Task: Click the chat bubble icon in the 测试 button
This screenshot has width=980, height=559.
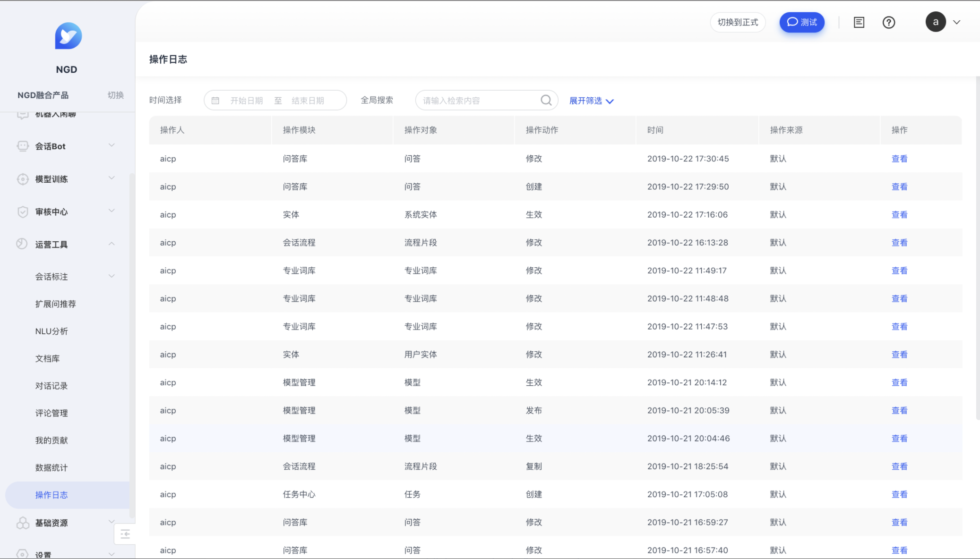Action: (x=792, y=22)
